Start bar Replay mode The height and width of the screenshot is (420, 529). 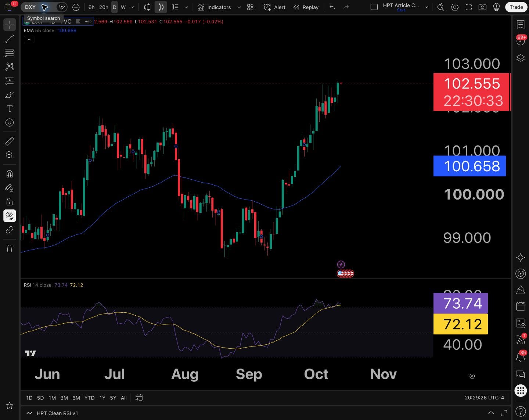point(306,7)
